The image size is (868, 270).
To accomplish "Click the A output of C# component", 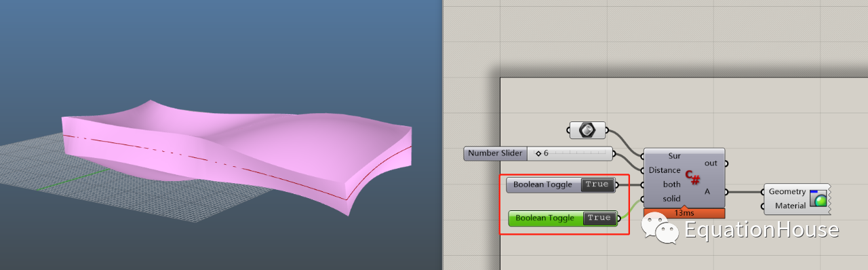I will coord(707,192).
